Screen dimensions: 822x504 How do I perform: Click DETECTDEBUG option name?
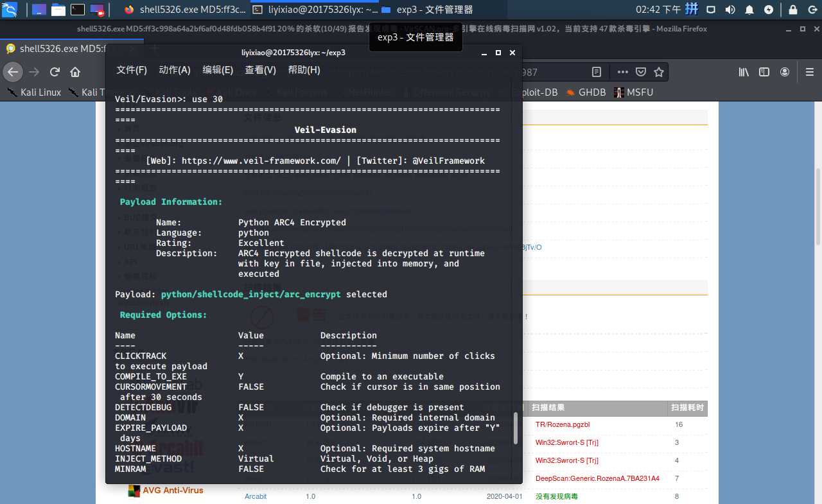(x=143, y=407)
